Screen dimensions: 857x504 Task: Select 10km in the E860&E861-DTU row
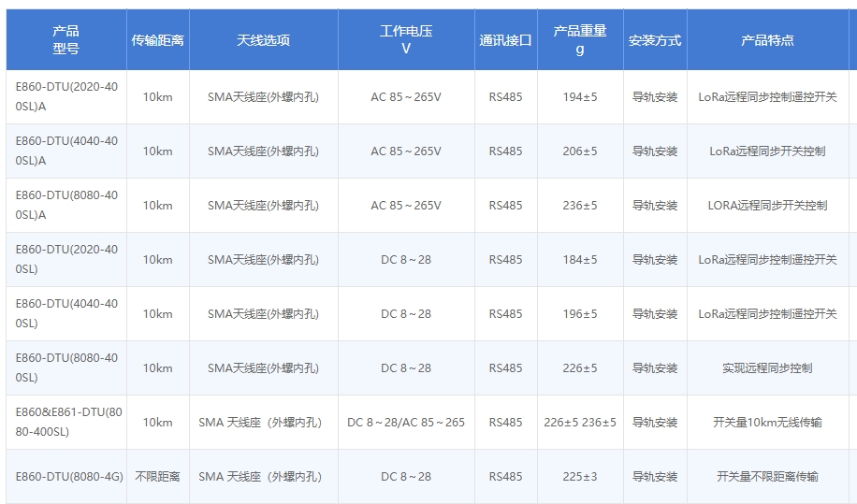(157, 422)
